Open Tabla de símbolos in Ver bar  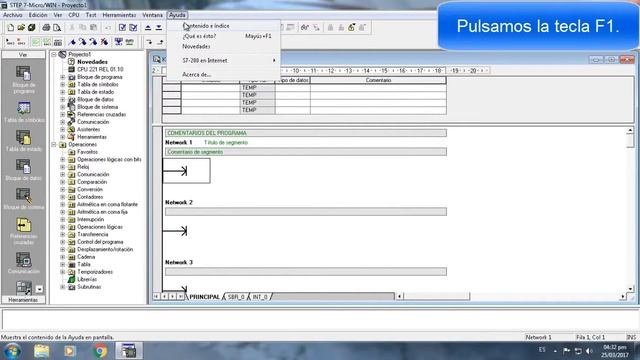click(x=24, y=112)
